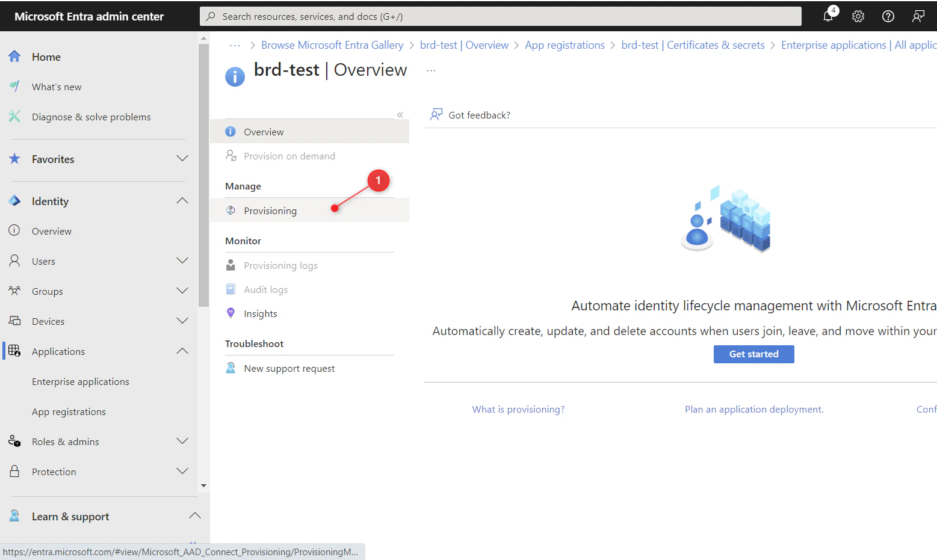Image resolution: width=937 pixels, height=560 pixels.
Task: Open the What is provisioning? link
Action: click(518, 409)
